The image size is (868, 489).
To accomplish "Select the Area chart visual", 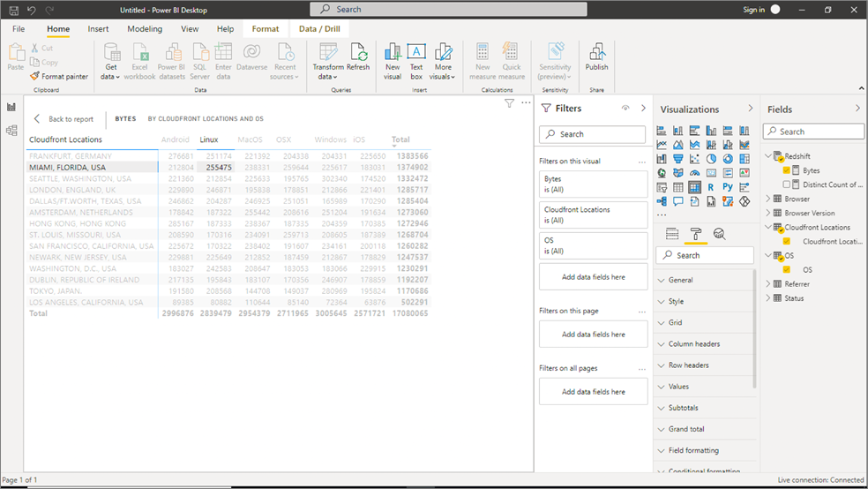I will (x=678, y=145).
